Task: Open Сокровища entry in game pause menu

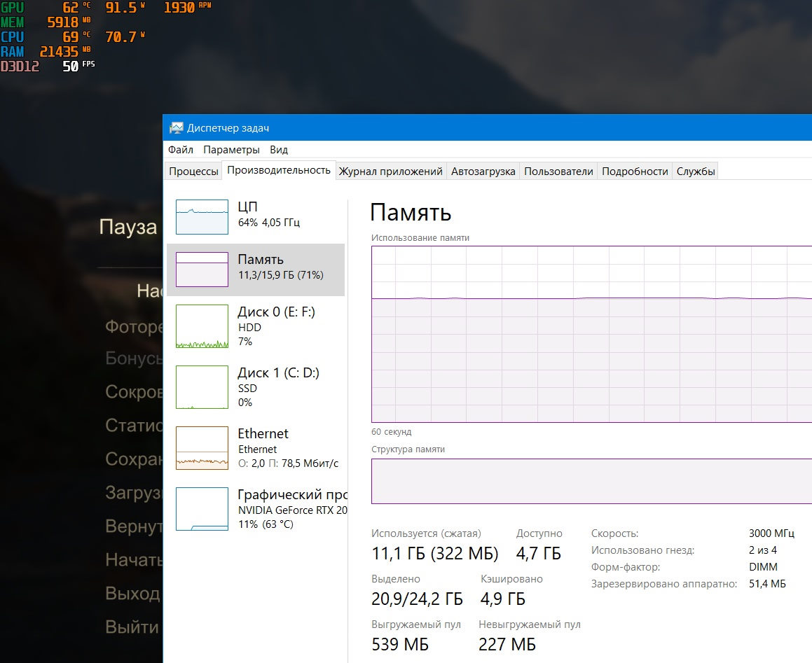Action: [x=134, y=392]
